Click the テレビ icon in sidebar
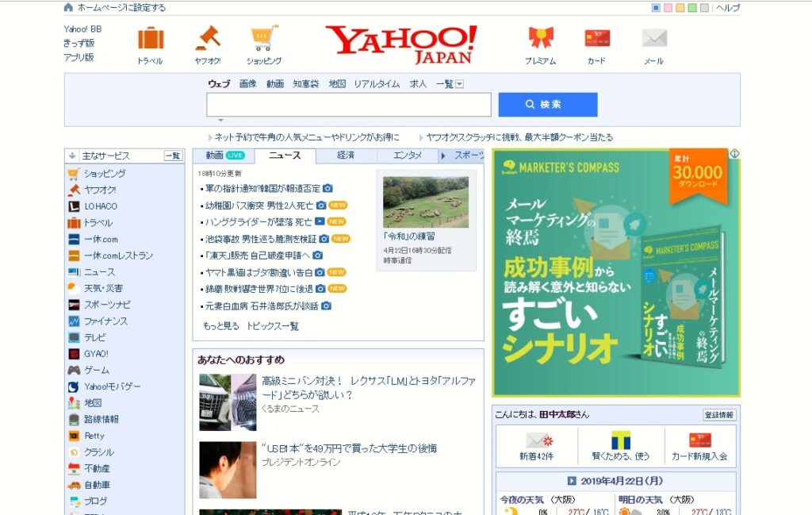The height and width of the screenshot is (515, 812). click(x=74, y=338)
